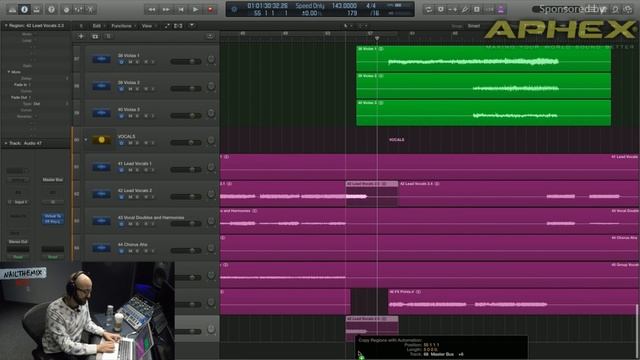Adjust volume slider on VOCALS track

point(186,142)
